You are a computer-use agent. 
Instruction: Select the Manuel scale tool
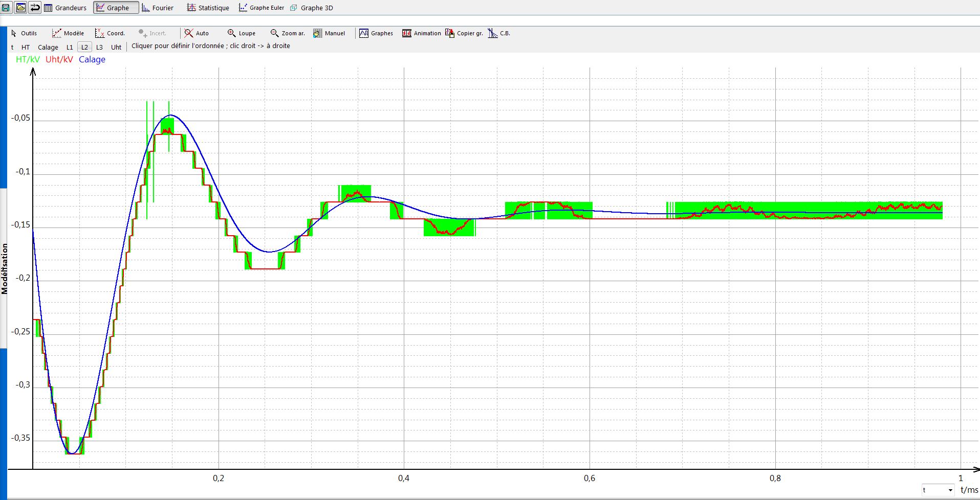click(329, 33)
